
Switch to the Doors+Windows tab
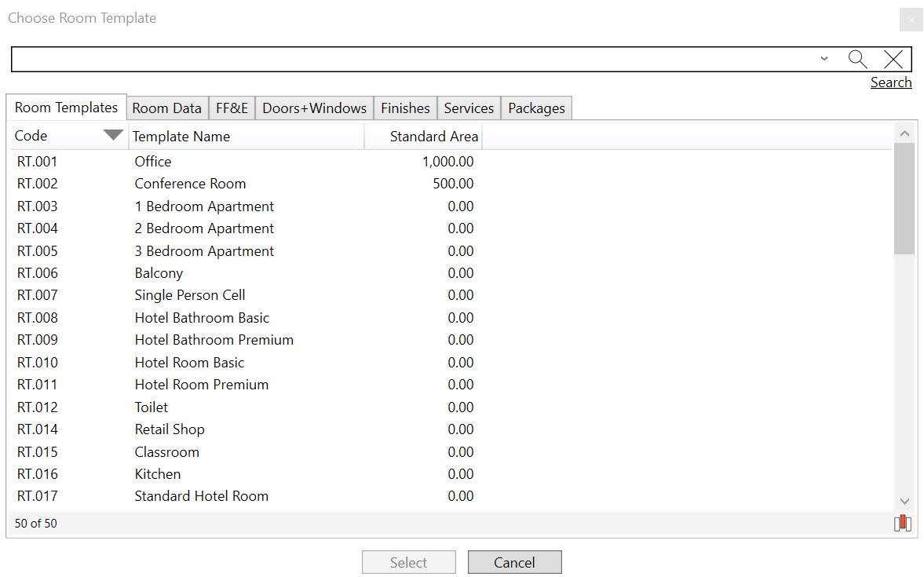click(314, 108)
